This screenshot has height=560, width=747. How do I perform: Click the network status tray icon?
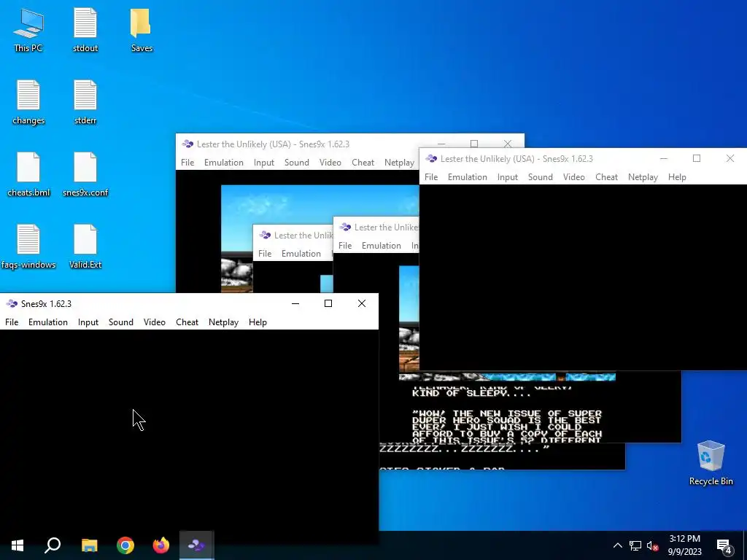pyautogui.click(x=635, y=545)
